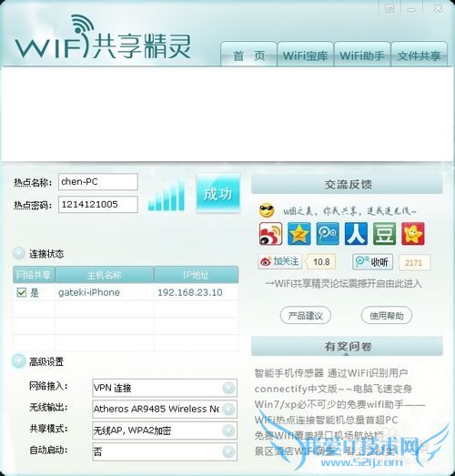
Task: Click the 成功 status button
Action: click(217, 193)
